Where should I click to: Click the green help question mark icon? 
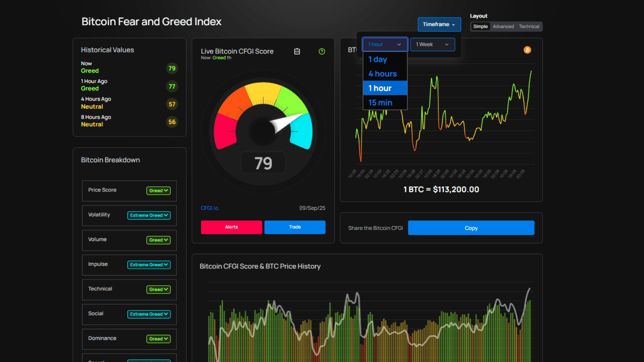pos(322,51)
